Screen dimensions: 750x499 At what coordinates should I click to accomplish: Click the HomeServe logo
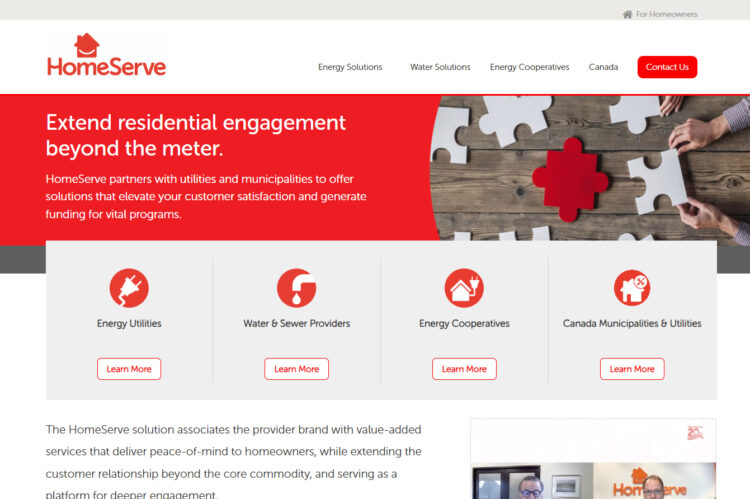click(x=106, y=55)
